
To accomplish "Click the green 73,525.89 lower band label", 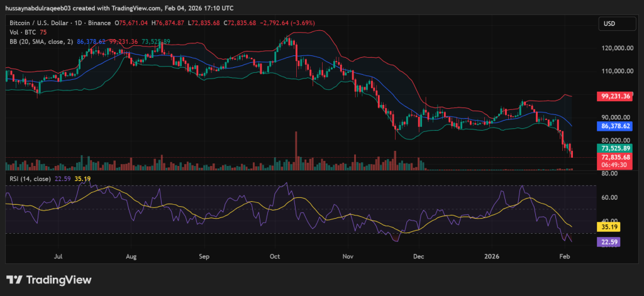I will click(614, 148).
